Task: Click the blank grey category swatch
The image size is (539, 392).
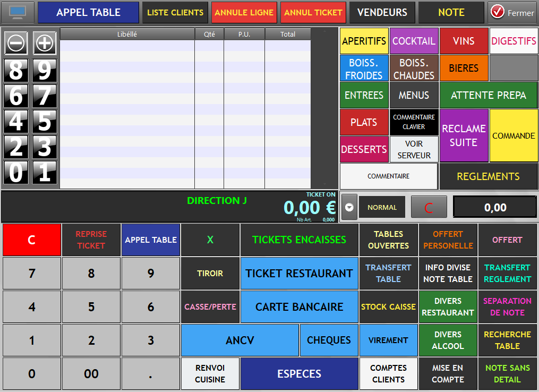Action: (x=514, y=68)
